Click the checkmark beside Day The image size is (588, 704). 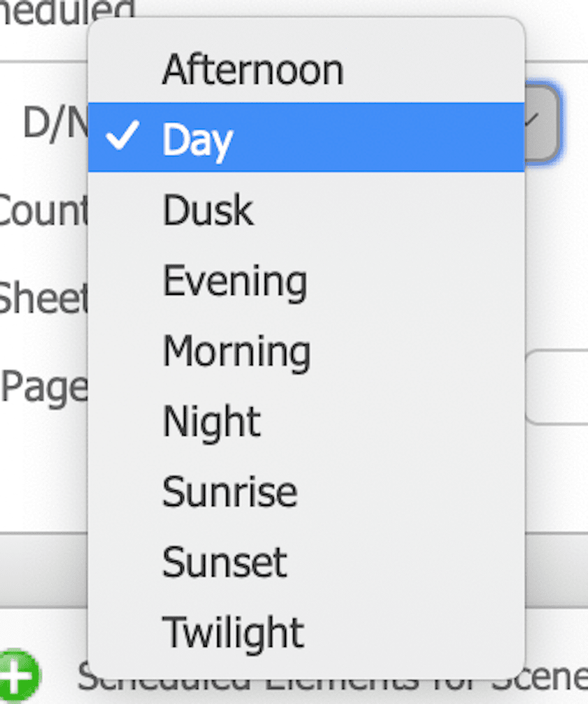coord(123,137)
